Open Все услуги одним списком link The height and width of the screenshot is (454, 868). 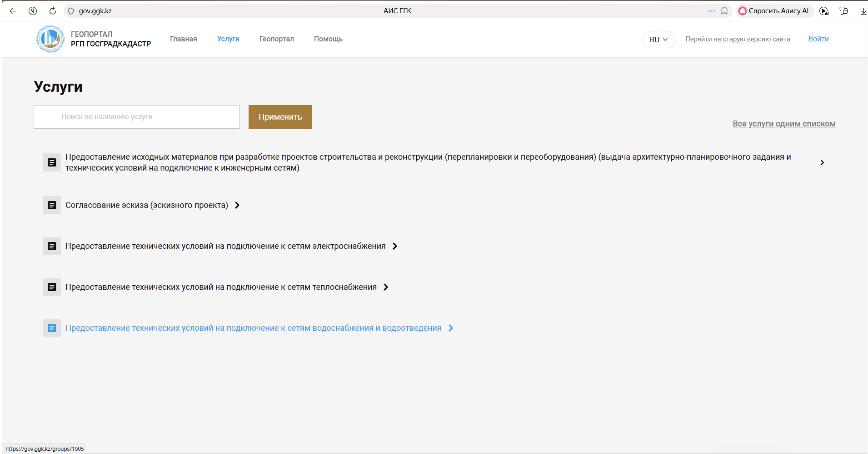tap(783, 124)
